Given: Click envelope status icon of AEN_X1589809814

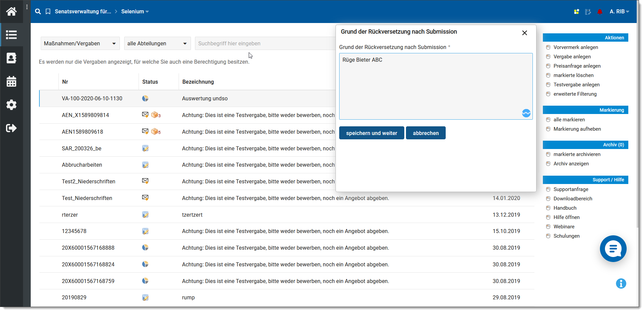Looking at the screenshot, I should (145, 114).
